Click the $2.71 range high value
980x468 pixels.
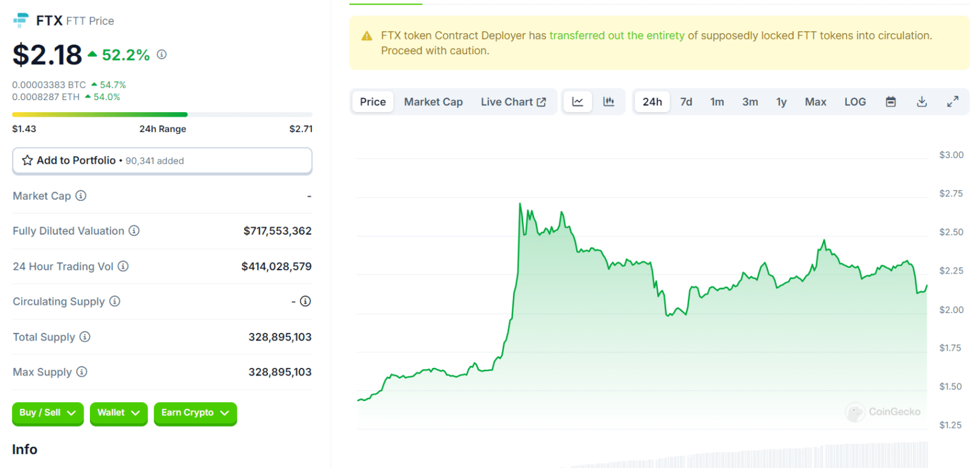(301, 129)
